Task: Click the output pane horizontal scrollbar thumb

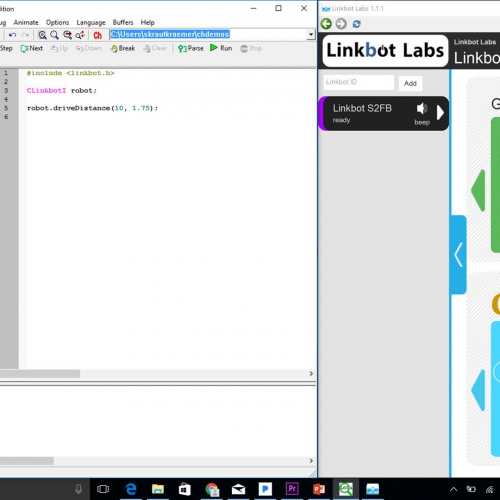Action: coord(27,461)
